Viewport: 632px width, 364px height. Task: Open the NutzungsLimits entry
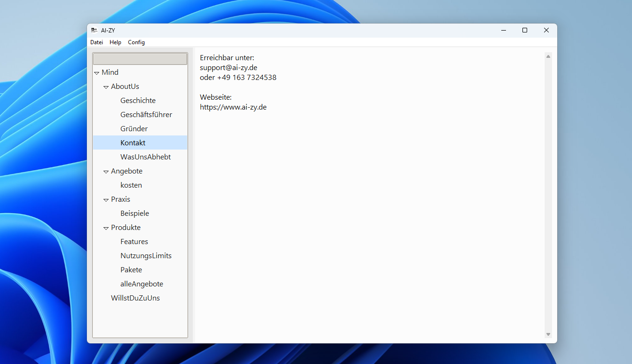146,256
